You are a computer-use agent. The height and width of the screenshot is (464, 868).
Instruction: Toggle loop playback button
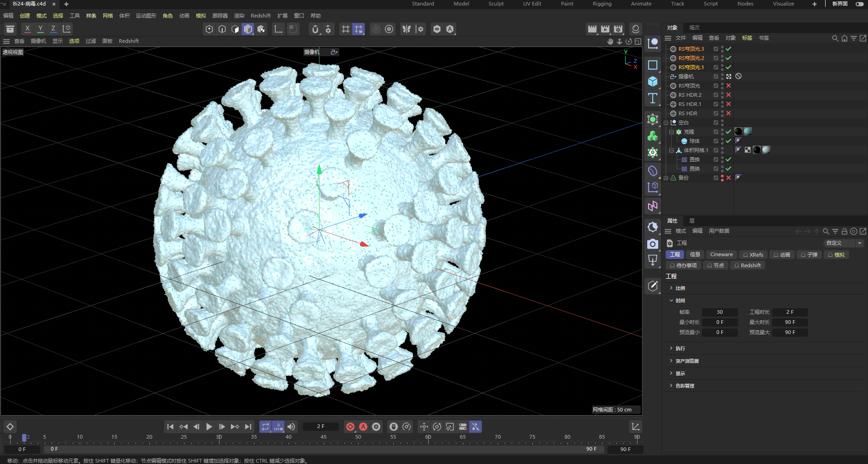[x=266, y=427]
